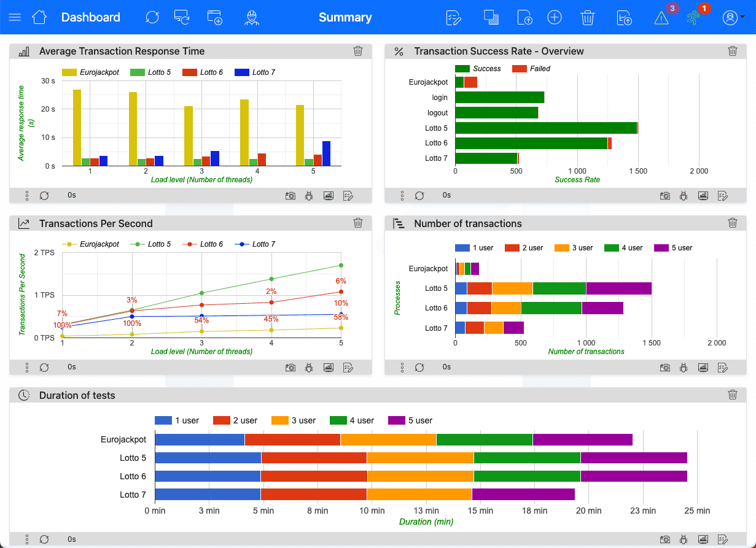Click Lotto 5 purple bar in Duration of tests
This screenshot has height=548, width=756.
coord(634,458)
